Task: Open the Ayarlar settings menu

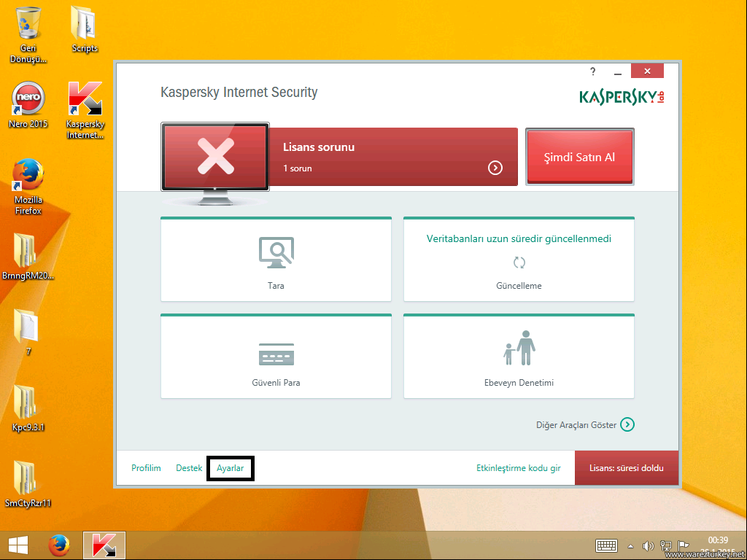Action: tap(230, 468)
